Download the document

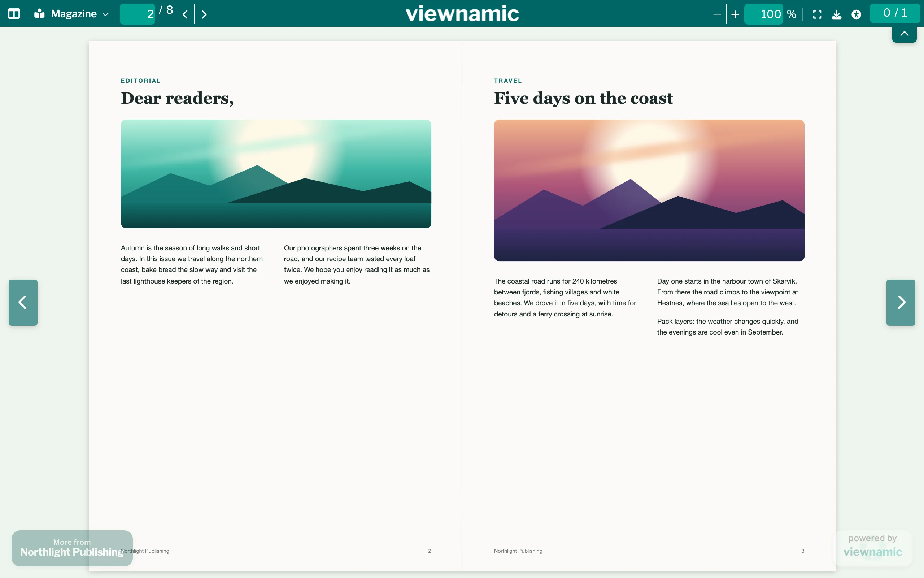(837, 14)
